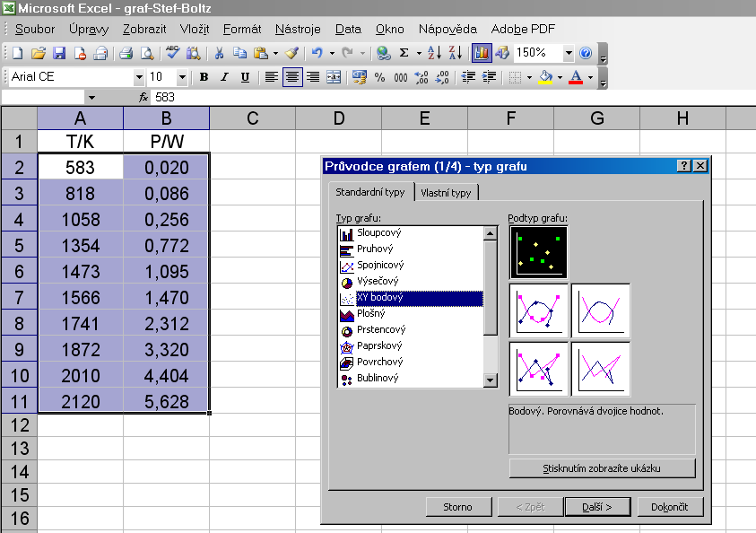Image resolution: width=756 pixels, height=533 pixels.
Task: Open the font size dropdown
Action: (x=182, y=77)
